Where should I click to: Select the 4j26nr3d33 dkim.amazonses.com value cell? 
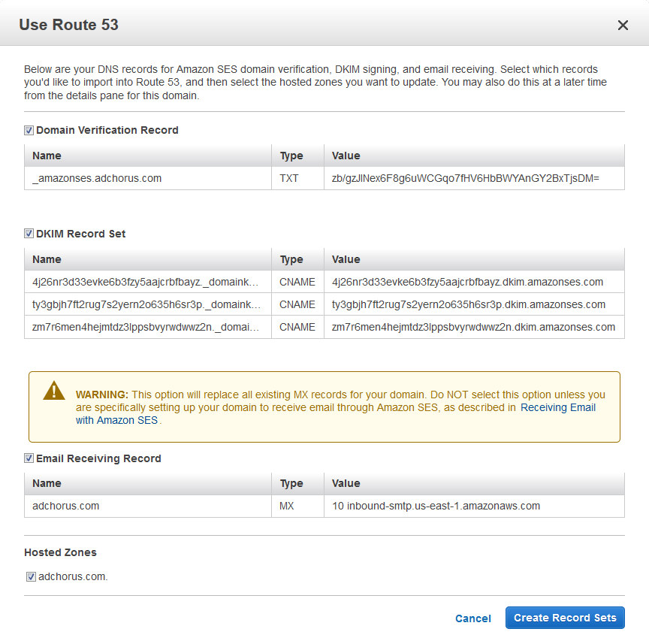pos(467,282)
